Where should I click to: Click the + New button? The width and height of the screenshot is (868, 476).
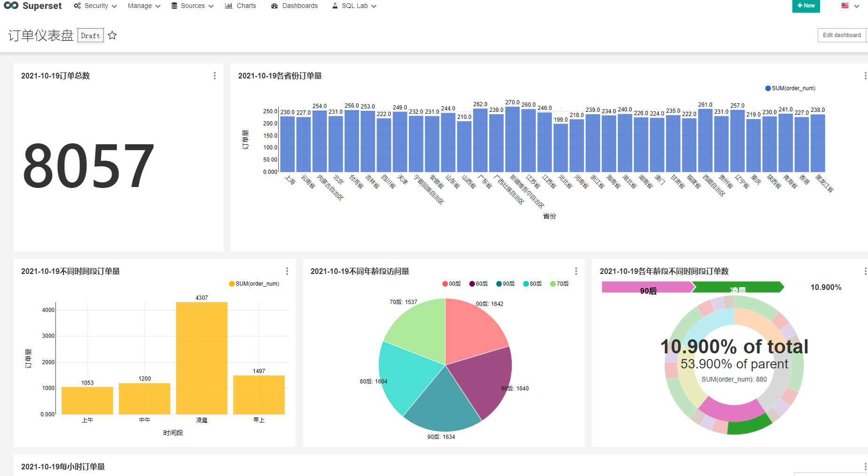(806, 6)
